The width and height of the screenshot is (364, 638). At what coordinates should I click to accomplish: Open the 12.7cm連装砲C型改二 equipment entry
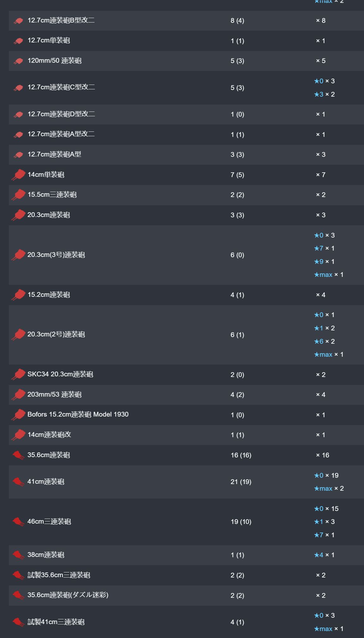(61, 87)
